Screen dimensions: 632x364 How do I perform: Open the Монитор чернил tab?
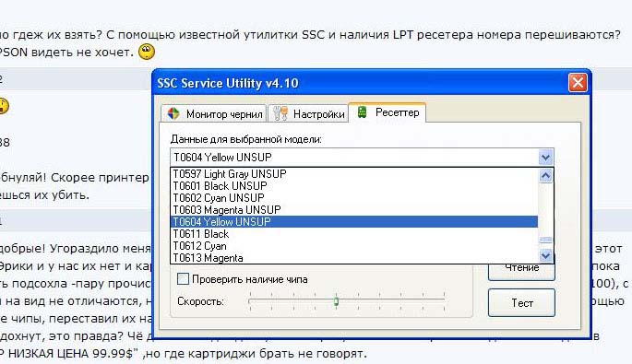[x=214, y=113]
